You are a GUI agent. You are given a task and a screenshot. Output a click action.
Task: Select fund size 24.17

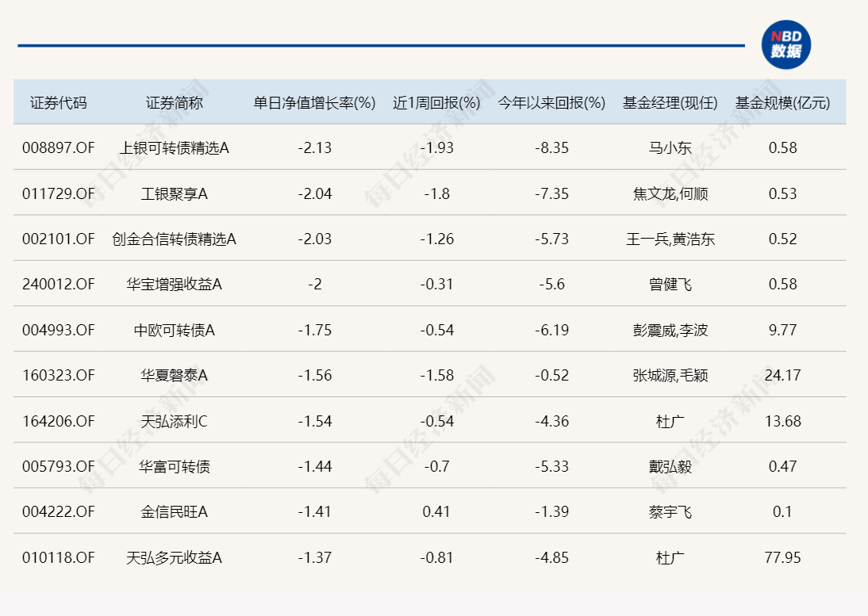pyautogui.click(x=783, y=376)
